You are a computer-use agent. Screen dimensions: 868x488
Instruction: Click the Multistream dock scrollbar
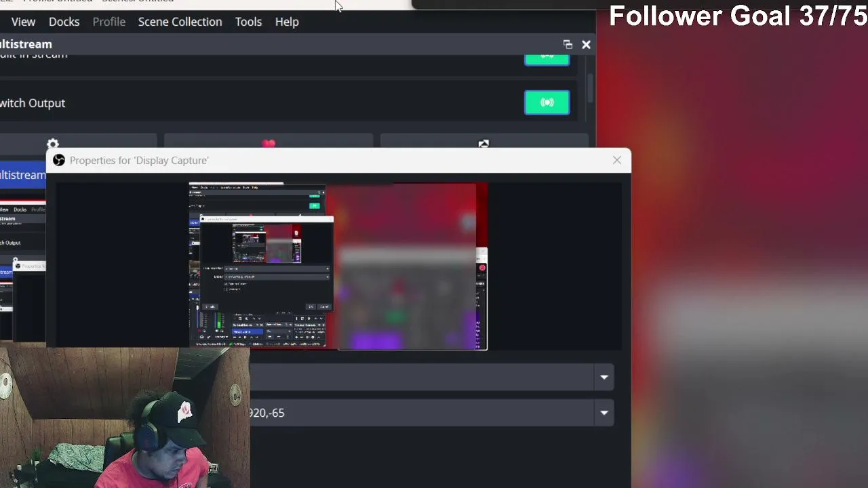click(x=591, y=87)
